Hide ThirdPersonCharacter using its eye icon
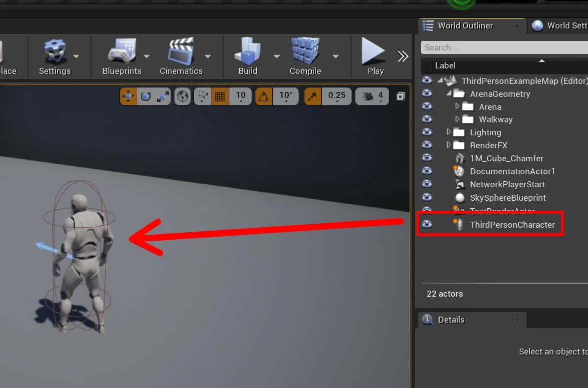This screenshot has width=588, height=388. point(427,224)
